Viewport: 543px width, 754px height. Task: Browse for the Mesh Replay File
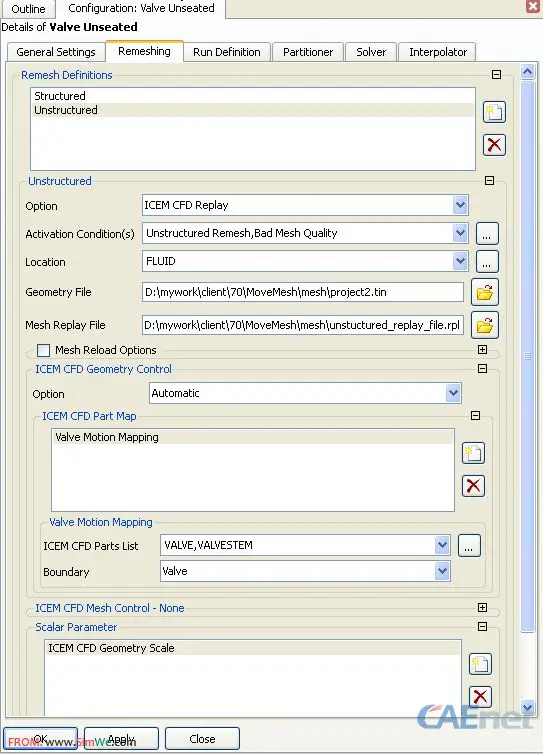click(x=485, y=326)
